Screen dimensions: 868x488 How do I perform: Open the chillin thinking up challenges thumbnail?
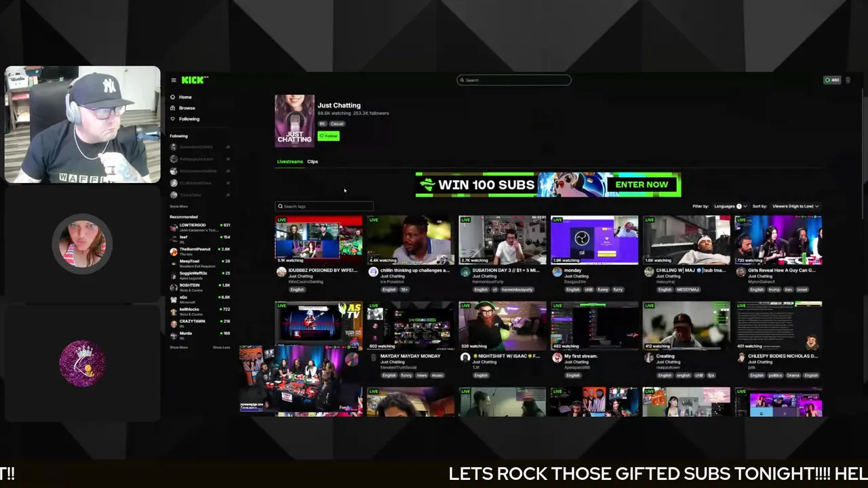click(411, 240)
